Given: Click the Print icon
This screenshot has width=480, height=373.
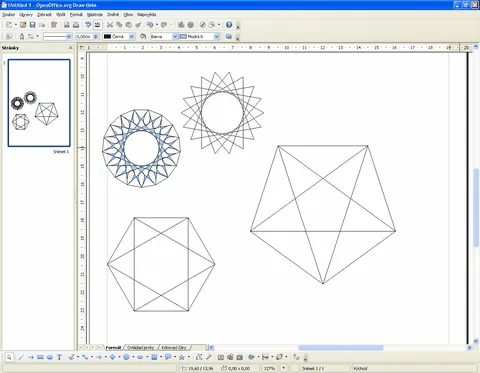Looking at the screenshot, I should [76, 25].
